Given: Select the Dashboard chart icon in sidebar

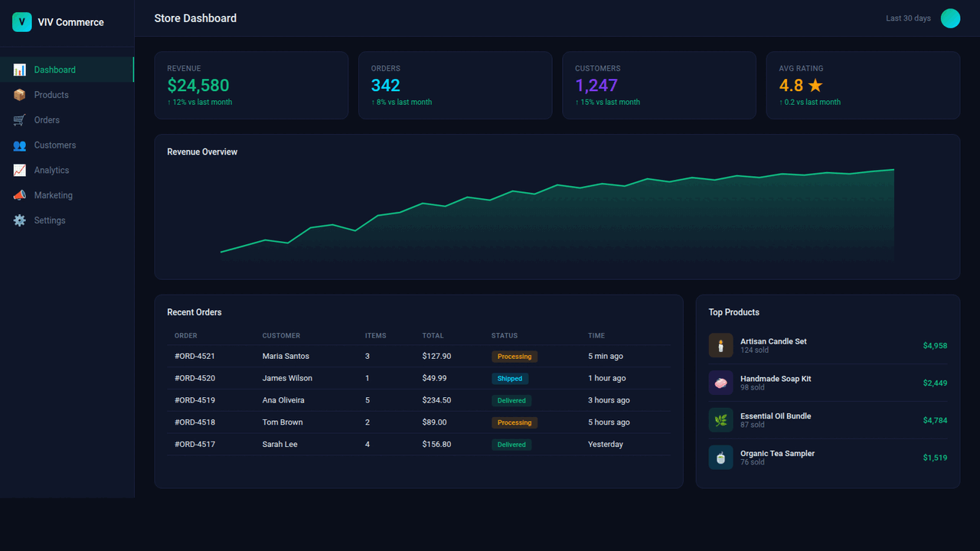Looking at the screenshot, I should tap(20, 69).
